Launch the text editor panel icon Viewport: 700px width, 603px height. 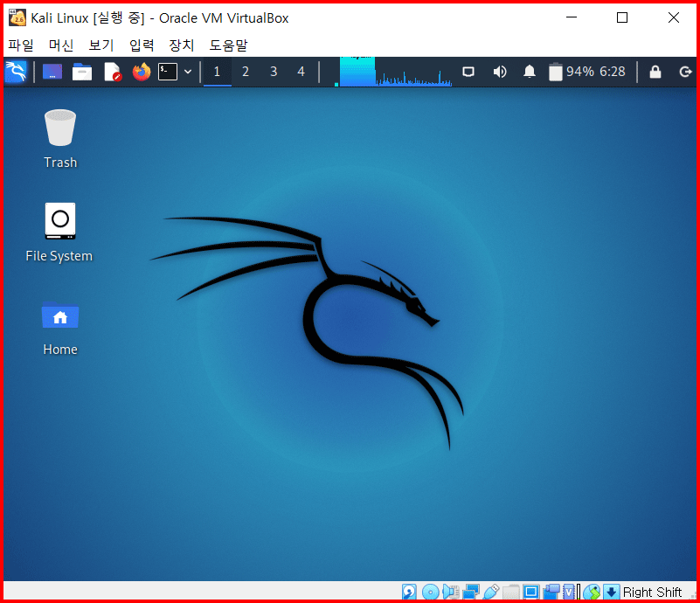[x=112, y=72]
